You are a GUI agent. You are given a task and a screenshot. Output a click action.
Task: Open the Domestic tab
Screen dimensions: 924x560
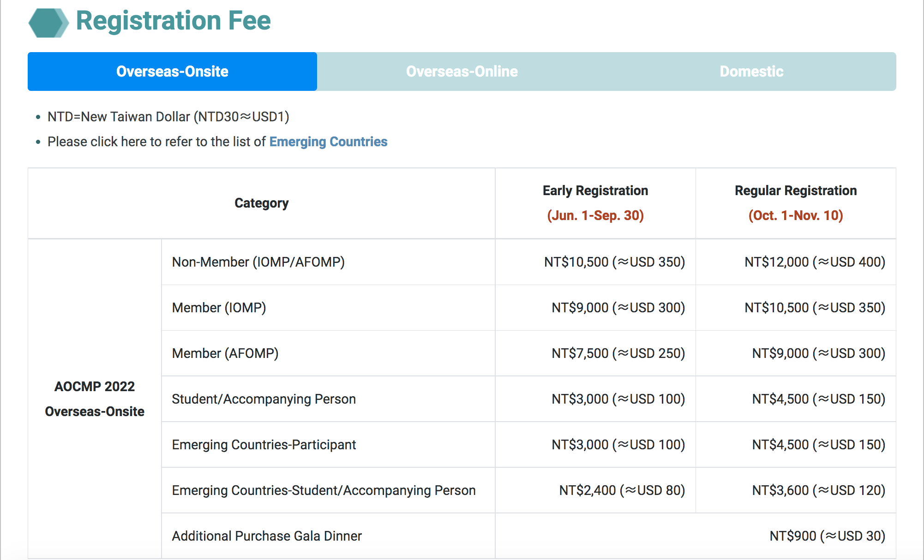(751, 71)
